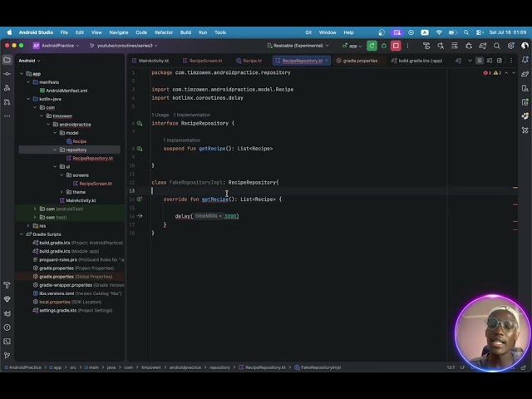Open macOS Spotlight search in menu bar
Screen dimensions: 532x399
(x=466, y=32)
